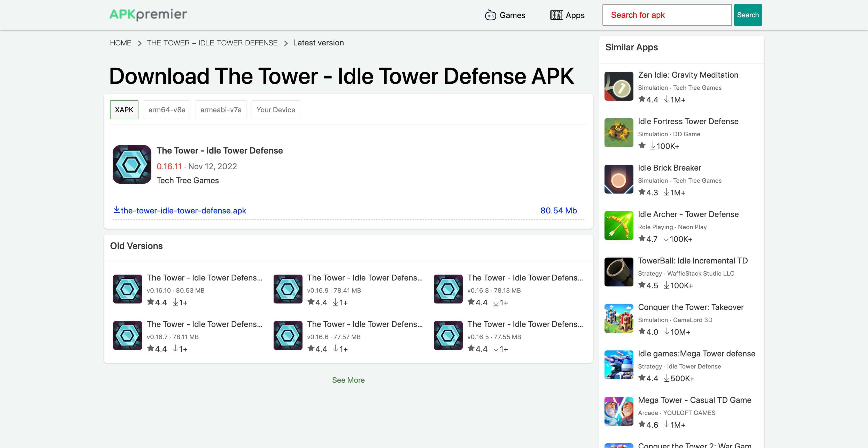Open the v0.16.7 · 78.11 MB version title
Screen dimensions: 868x448
tap(204, 324)
